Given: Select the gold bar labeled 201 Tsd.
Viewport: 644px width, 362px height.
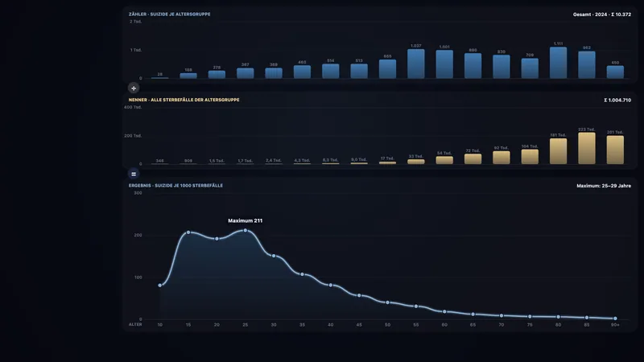Looking at the screenshot, I should (615, 150).
